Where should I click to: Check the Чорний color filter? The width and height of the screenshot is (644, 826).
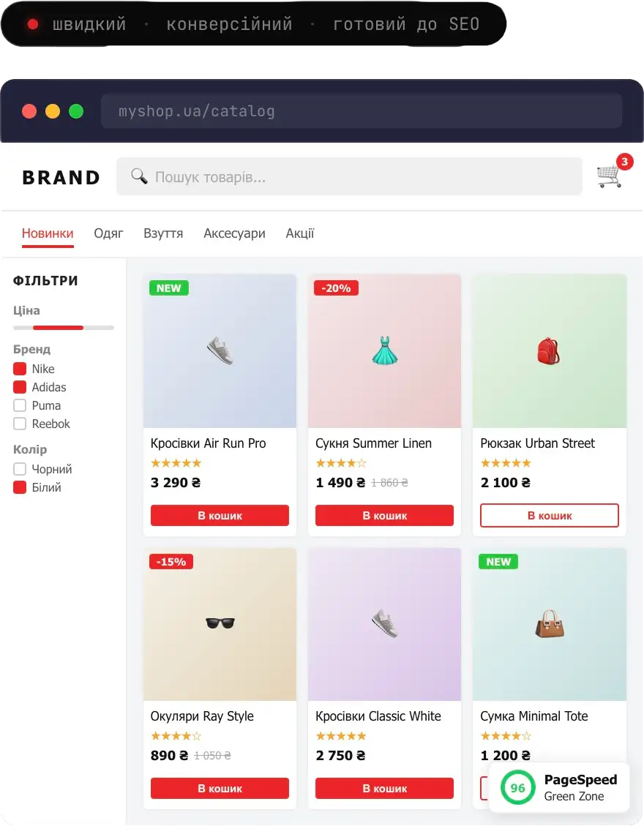(x=20, y=469)
